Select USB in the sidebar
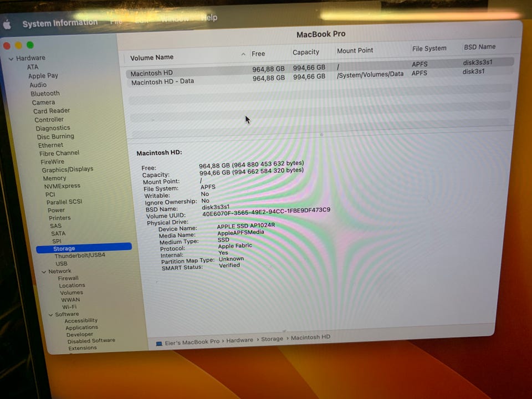532x399 pixels. 62,264
